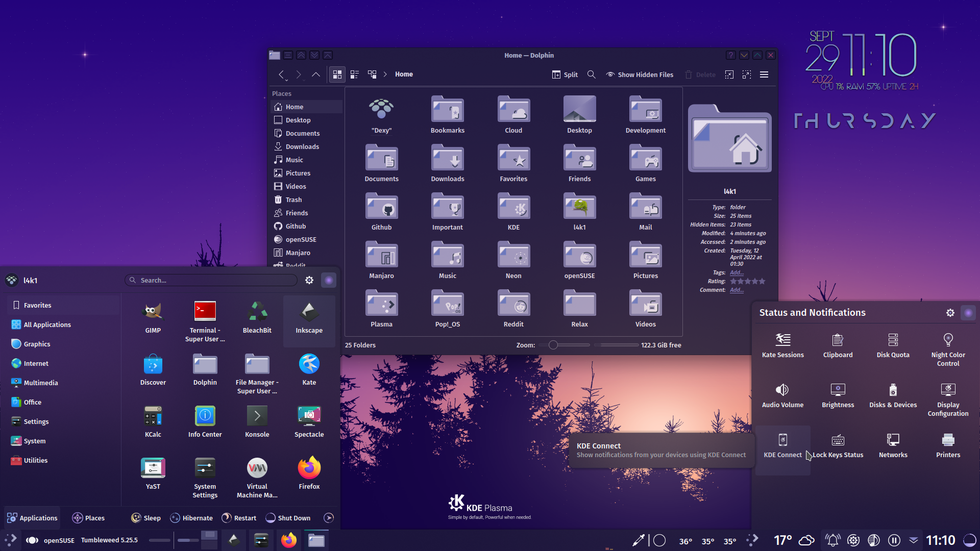Switch Dolphin to icons view mode

[x=337, y=74]
